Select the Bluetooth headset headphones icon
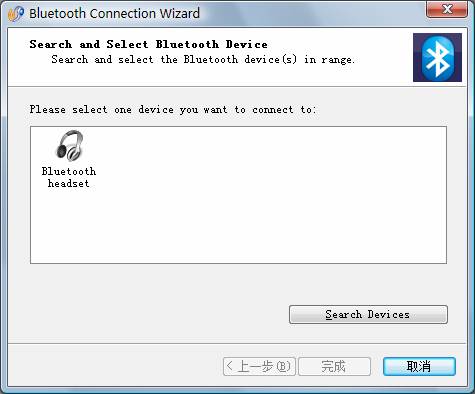 69,146
